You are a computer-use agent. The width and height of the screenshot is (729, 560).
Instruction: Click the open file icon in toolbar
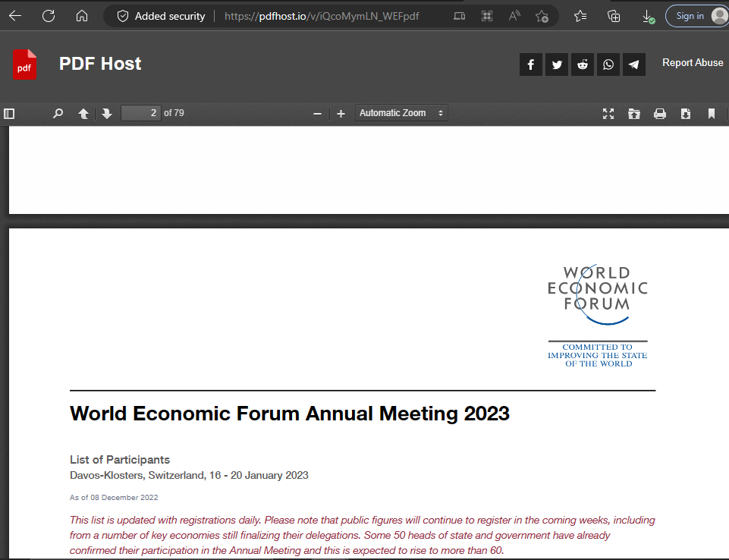(634, 114)
